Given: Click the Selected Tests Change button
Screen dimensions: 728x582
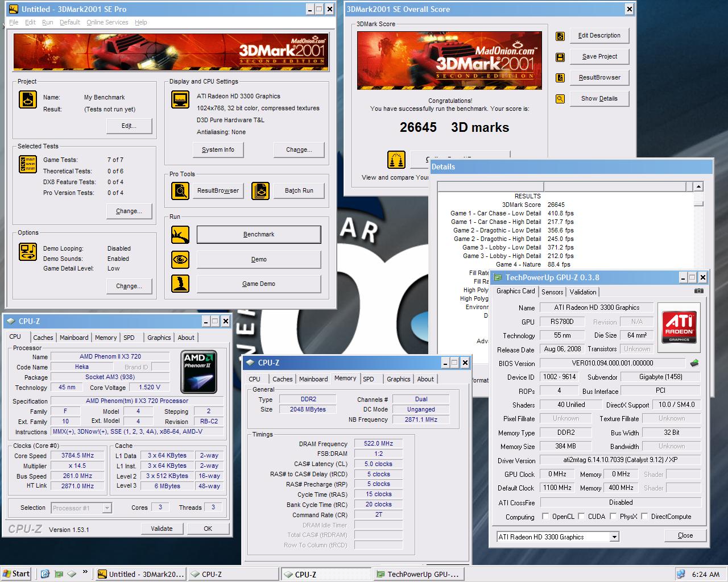Looking at the screenshot, I should pyautogui.click(x=129, y=211).
